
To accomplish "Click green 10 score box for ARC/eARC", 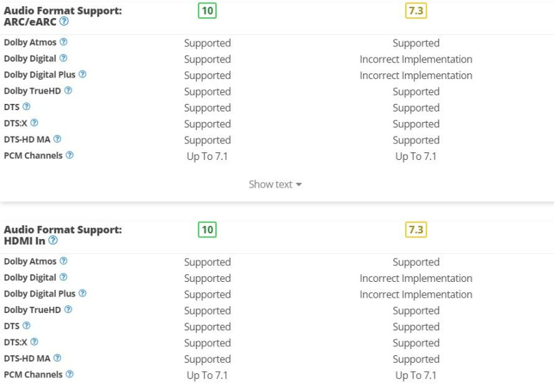I will [x=207, y=10].
